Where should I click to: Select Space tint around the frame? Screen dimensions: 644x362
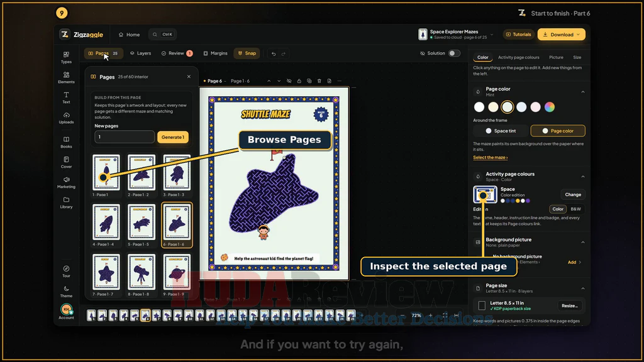(501, 131)
